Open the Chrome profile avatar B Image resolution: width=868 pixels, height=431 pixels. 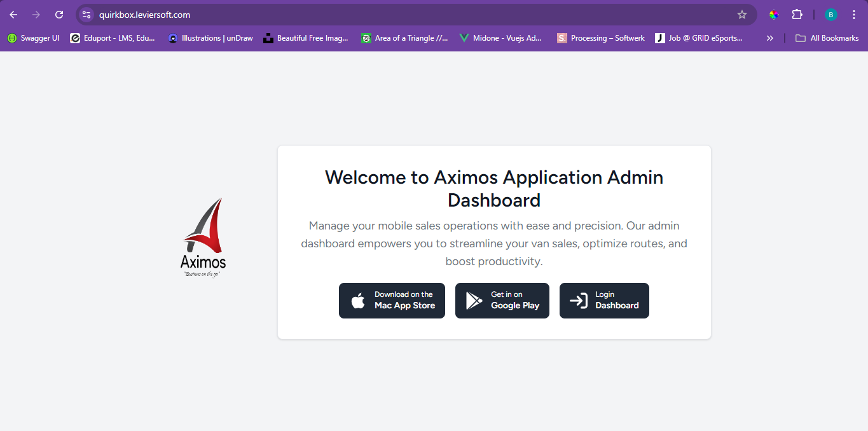830,15
